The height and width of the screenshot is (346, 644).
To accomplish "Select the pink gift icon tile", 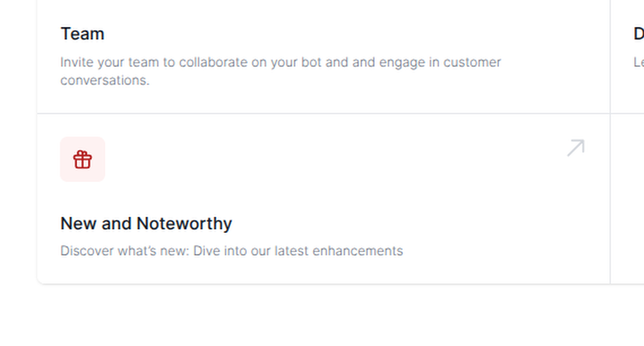I will click(83, 160).
